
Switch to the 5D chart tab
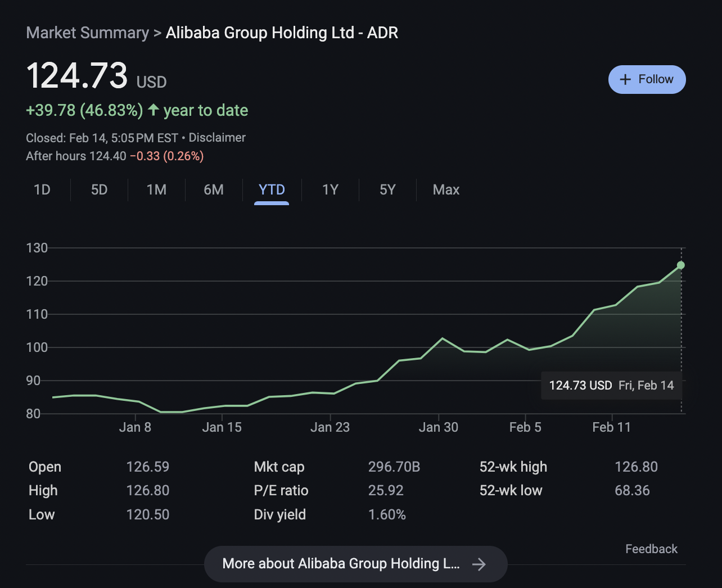click(99, 189)
